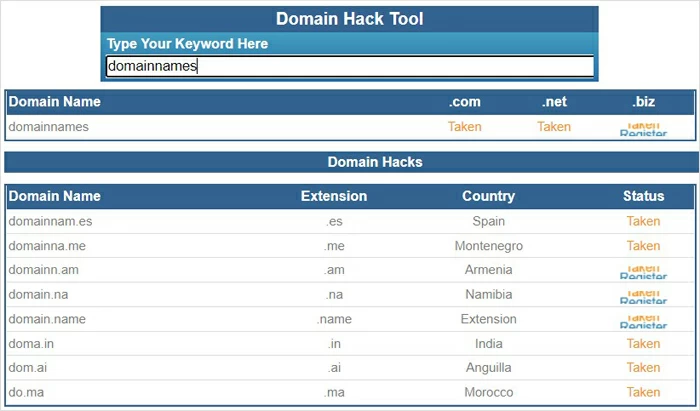The image size is (700, 411).
Task: Click the Taken status for domainna.me
Action: click(x=643, y=246)
